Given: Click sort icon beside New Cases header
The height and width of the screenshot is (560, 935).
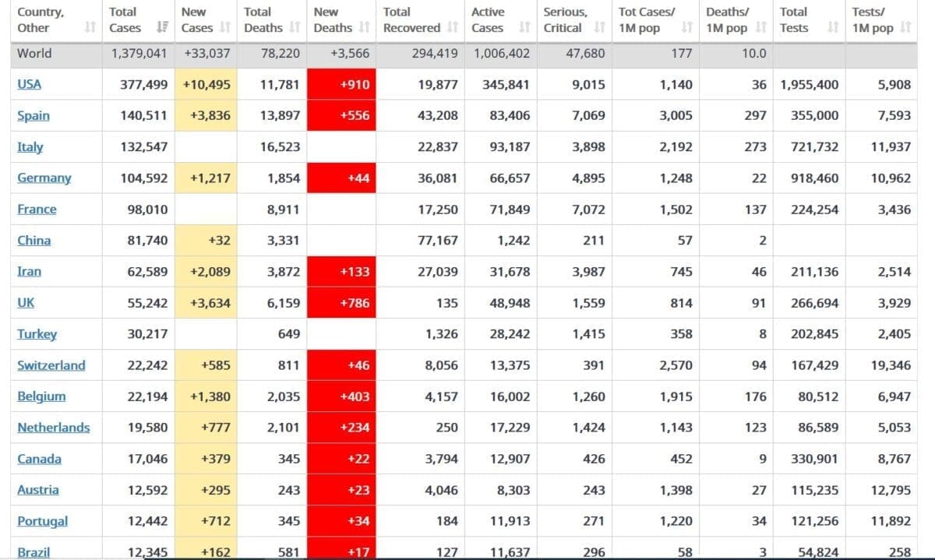Looking at the screenshot, I should pyautogui.click(x=224, y=28).
